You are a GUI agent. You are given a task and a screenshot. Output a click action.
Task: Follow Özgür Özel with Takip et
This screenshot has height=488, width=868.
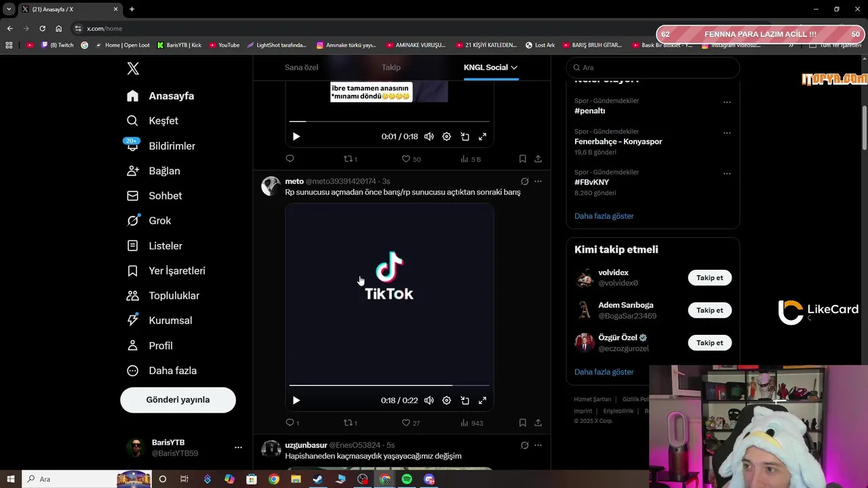click(709, 343)
